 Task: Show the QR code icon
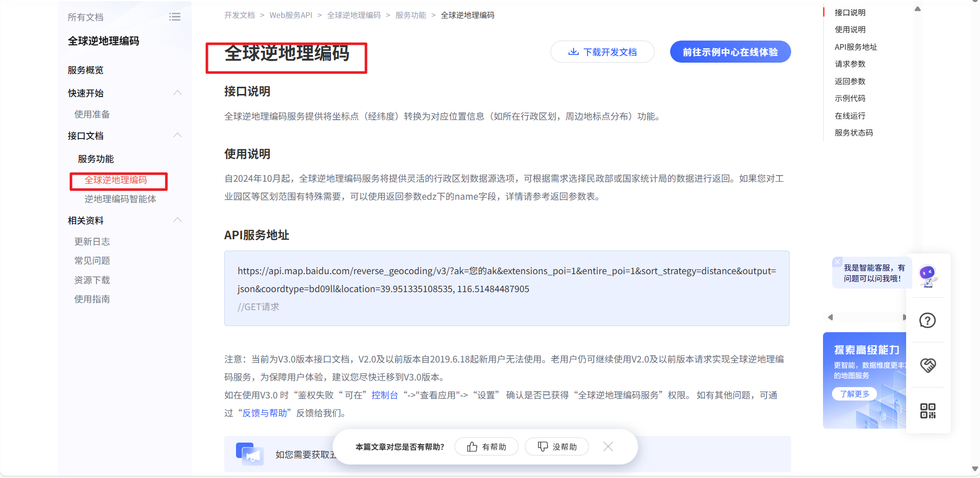(x=928, y=411)
